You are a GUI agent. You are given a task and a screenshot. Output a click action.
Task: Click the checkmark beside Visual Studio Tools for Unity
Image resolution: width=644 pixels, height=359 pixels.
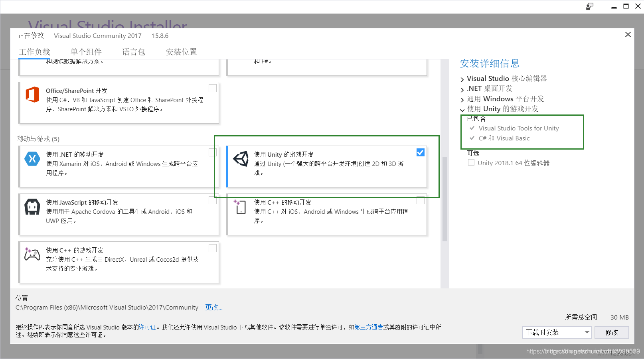472,128
